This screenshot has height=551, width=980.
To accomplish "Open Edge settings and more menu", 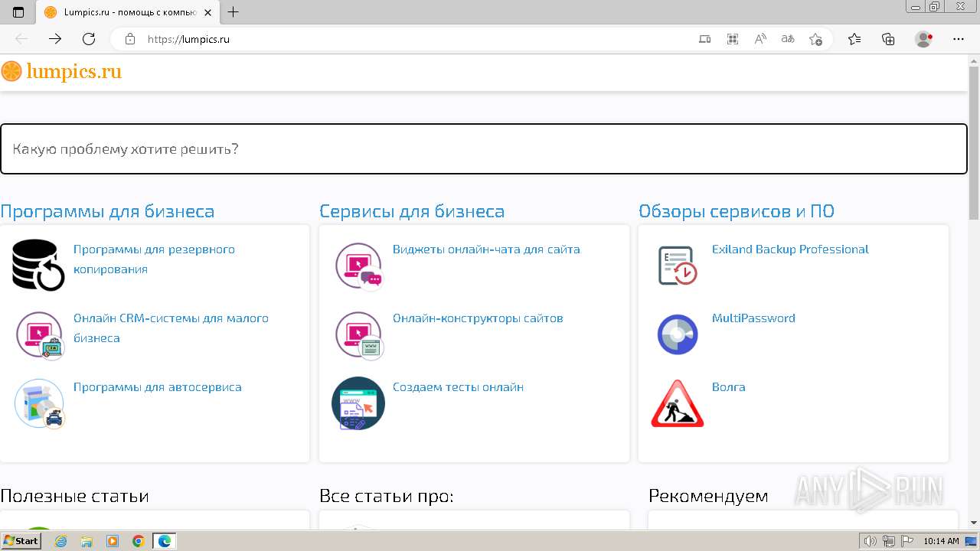I will click(959, 39).
